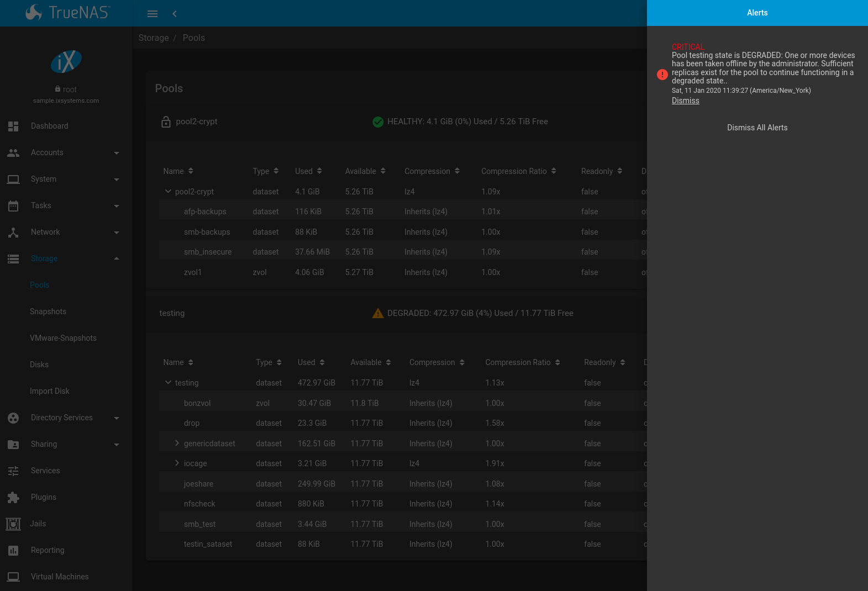Dismiss the critical pool alert
This screenshot has width=868, height=591.
coord(685,101)
